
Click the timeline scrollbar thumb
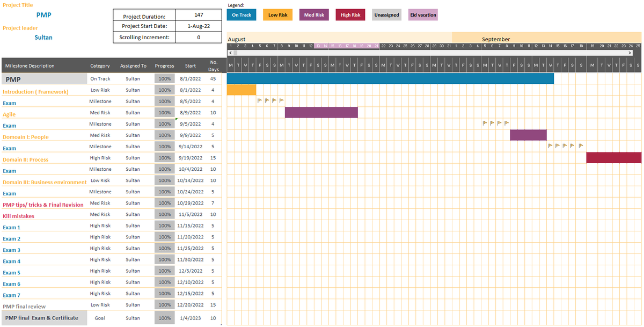tap(236, 53)
